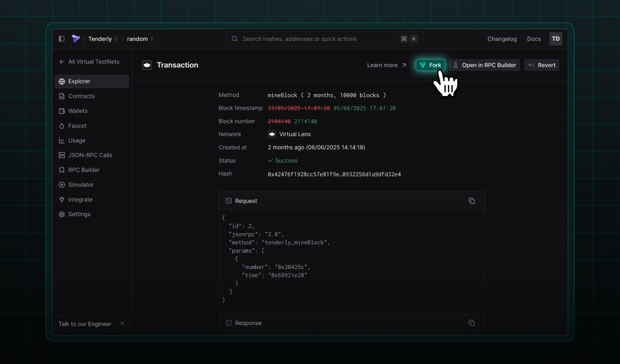Copy the Request JSON payload
The width and height of the screenshot is (620, 364).
[472, 201]
